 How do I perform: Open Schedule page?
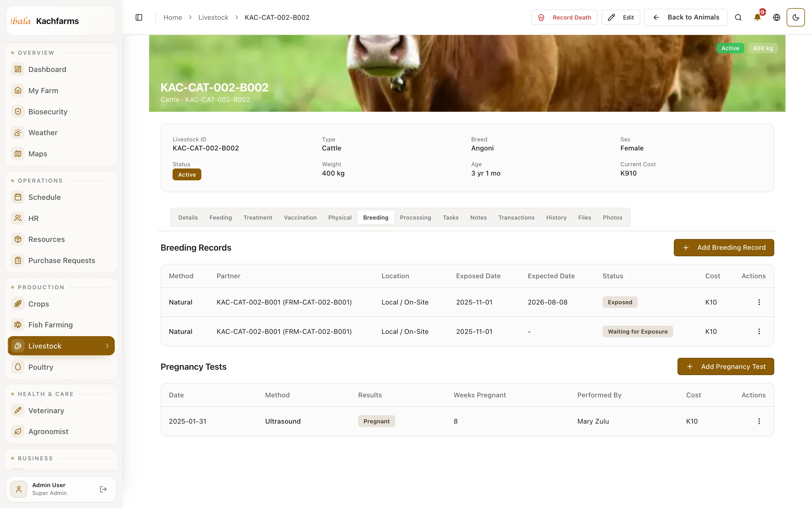pos(61,197)
